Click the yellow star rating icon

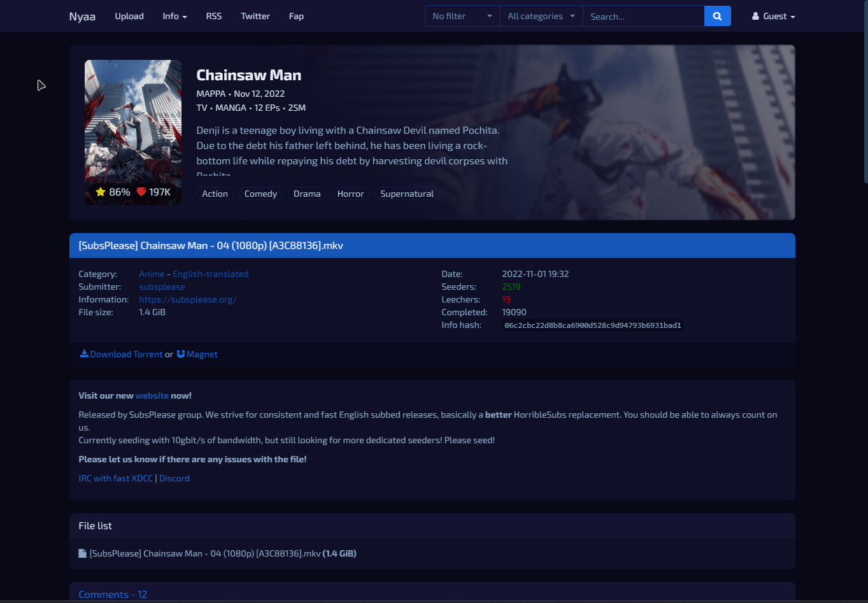click(101, 192)
